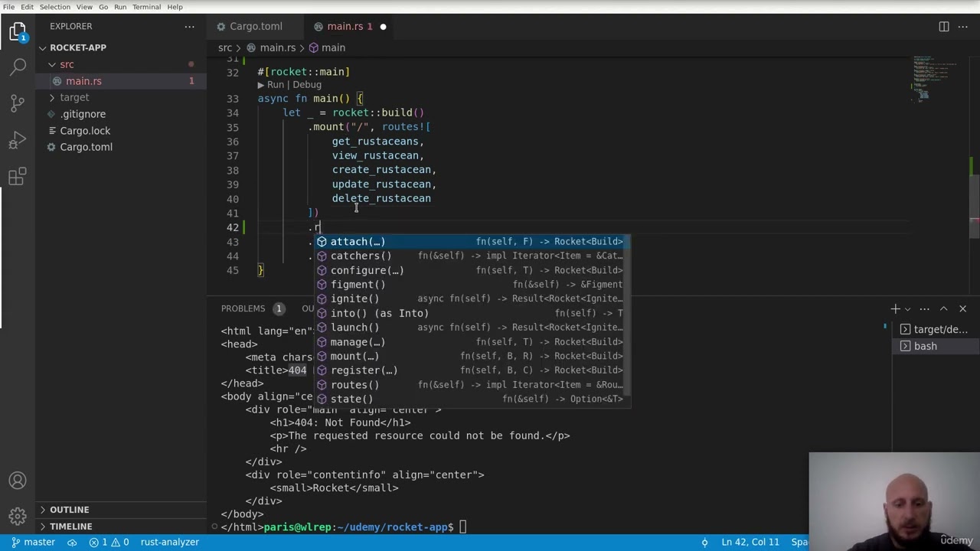The height and width of the screenshot is (551, 980).
Task: Create a new terminal with plus icon
Action: click(895, 308)
